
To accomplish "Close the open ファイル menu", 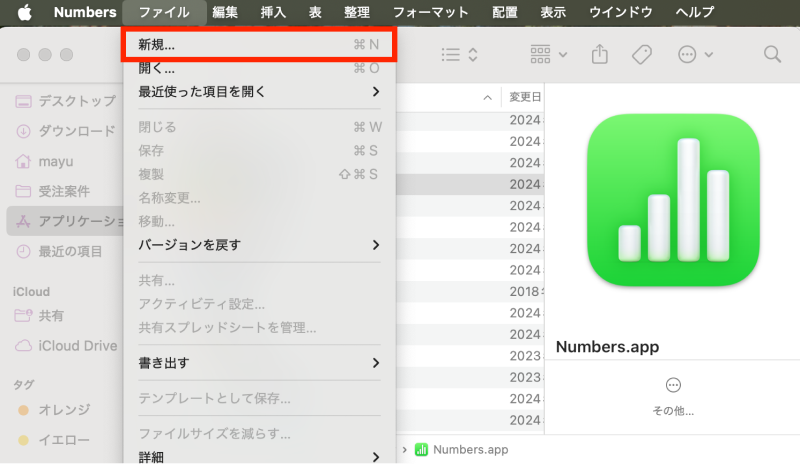I will [164, 12].
